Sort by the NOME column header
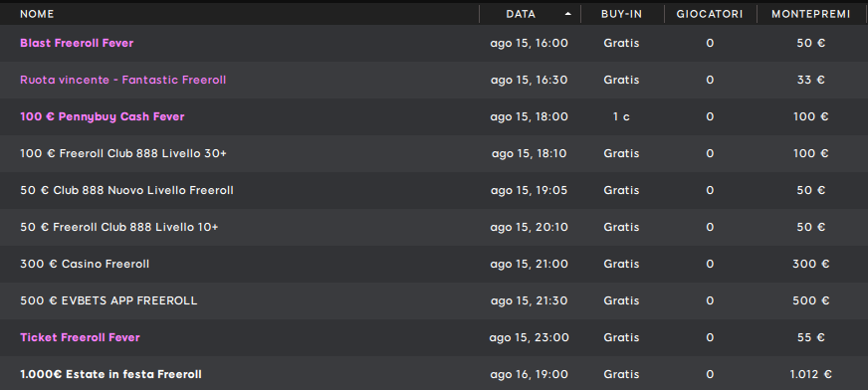Screen dimensions: 868x390 [x=37, y=14]
